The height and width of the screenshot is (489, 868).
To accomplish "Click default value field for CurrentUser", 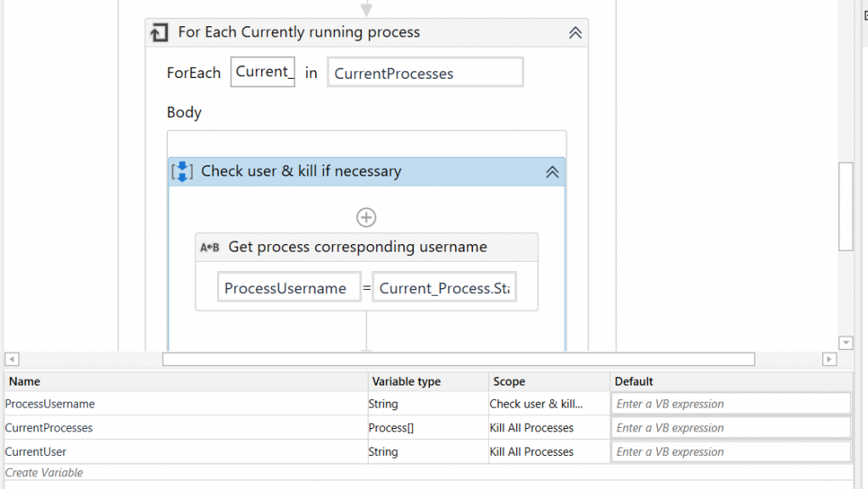I will (731, 452).
